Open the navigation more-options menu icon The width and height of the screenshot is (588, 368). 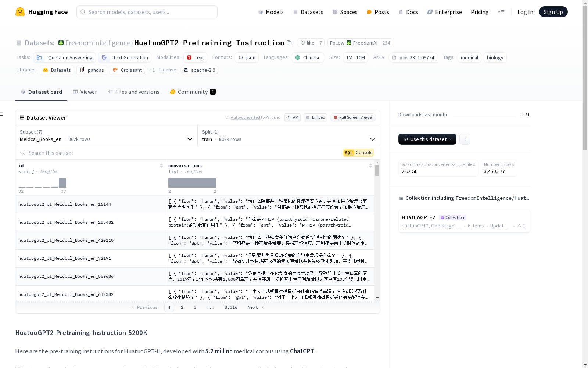point(501,12)
